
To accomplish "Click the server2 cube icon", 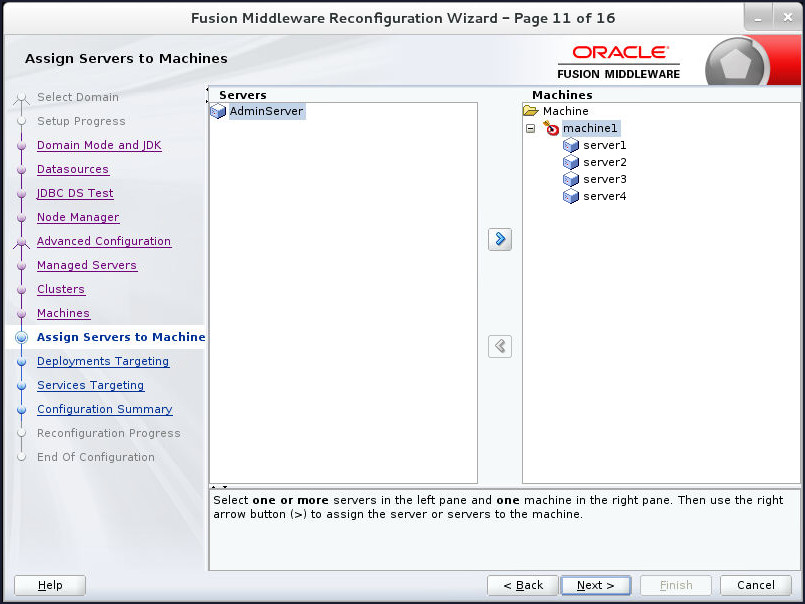I will tap(571, 162).
